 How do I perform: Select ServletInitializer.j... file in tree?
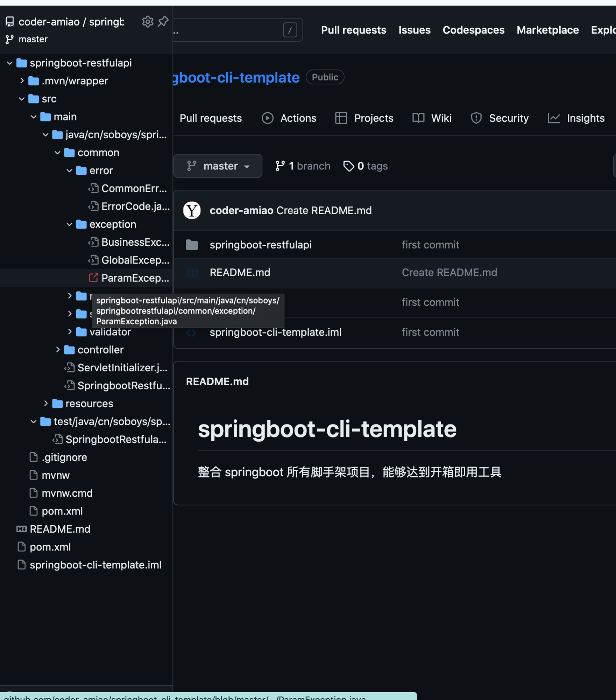122,367
